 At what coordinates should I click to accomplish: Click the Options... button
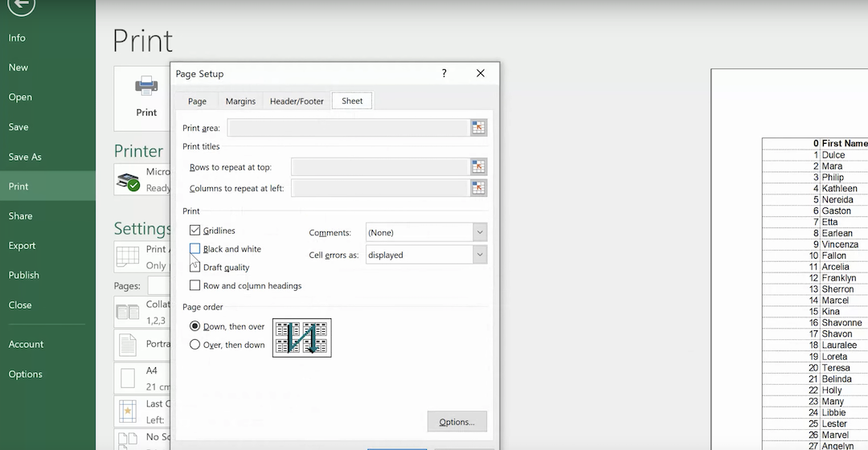tap(457, 422)
